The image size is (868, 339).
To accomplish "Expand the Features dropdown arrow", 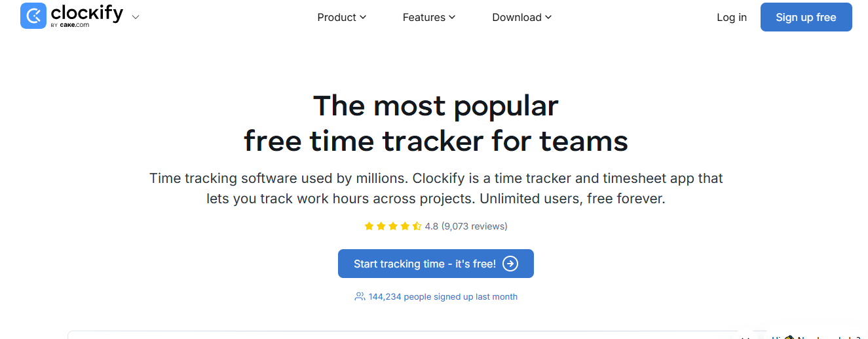I will point(452,17).
